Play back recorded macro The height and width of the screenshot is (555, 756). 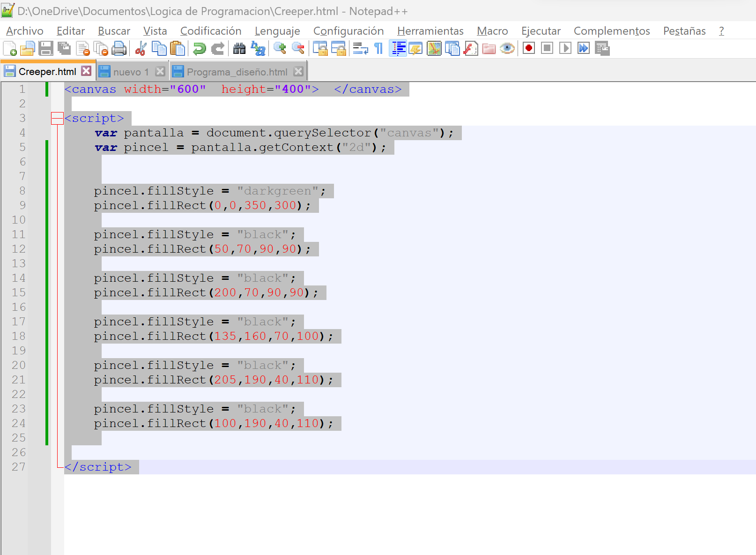tap(565, 48)
